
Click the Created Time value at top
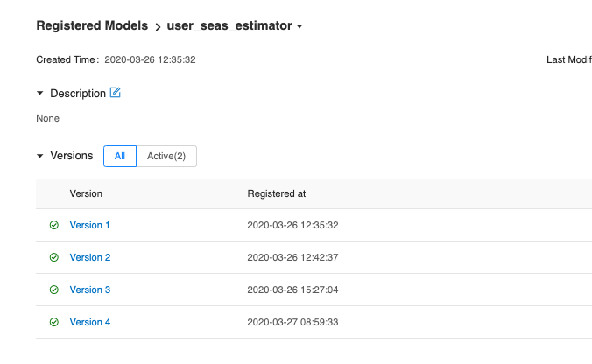pos(150,59)
